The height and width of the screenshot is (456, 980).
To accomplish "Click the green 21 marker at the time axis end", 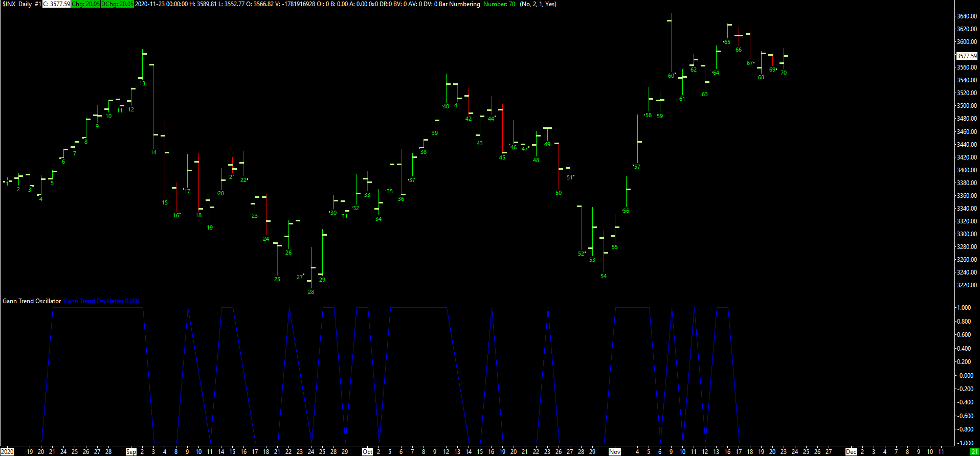I will pyautogui.click(x=974, y=452).
